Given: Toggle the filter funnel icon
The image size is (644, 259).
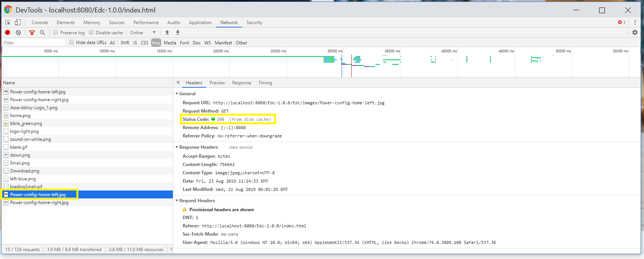Looking at the screenshot, I should click(x=32, y=33).
